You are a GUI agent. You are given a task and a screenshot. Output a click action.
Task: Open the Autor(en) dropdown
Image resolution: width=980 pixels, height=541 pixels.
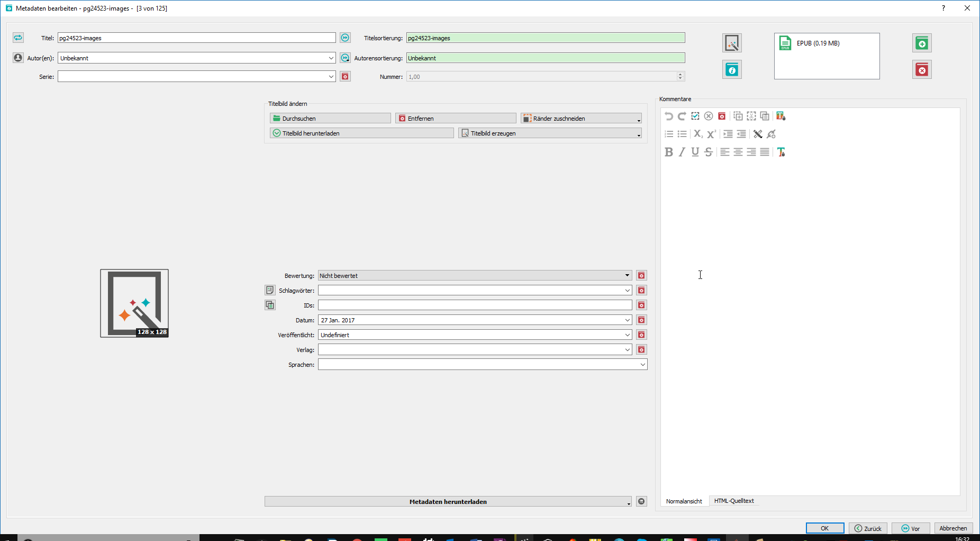pyautogui.click(x=331, y=58)
